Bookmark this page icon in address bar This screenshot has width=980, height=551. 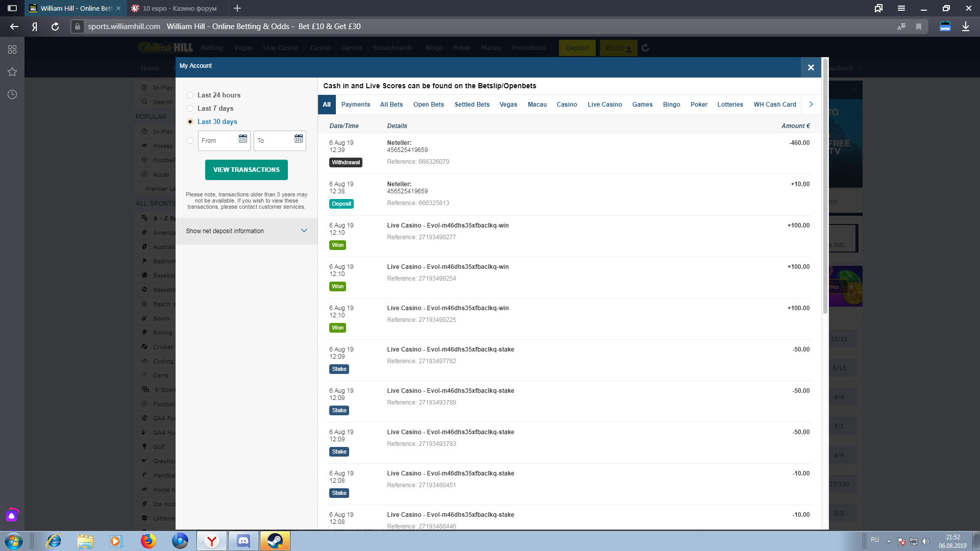919,27
